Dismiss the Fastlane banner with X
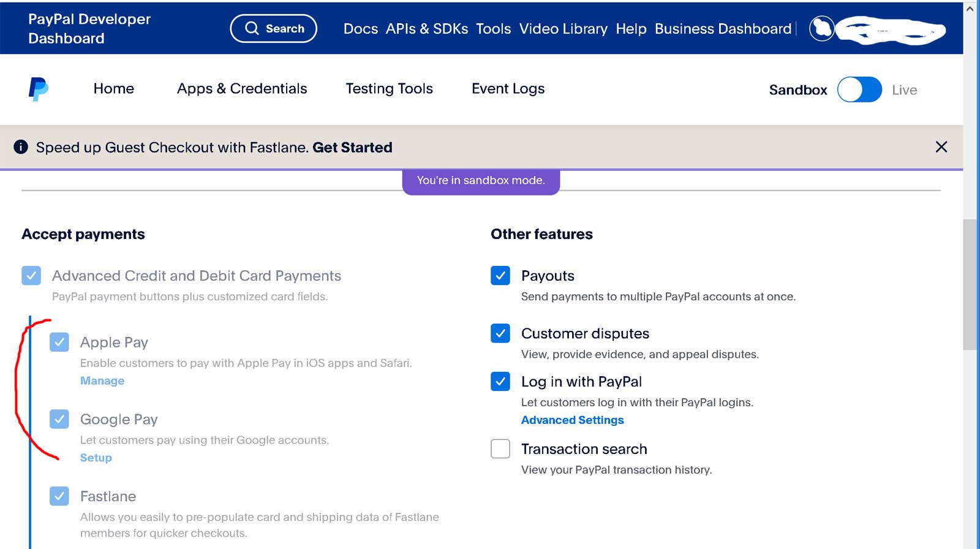This screenshot has width=980, height=549. [x=941, y=147]
